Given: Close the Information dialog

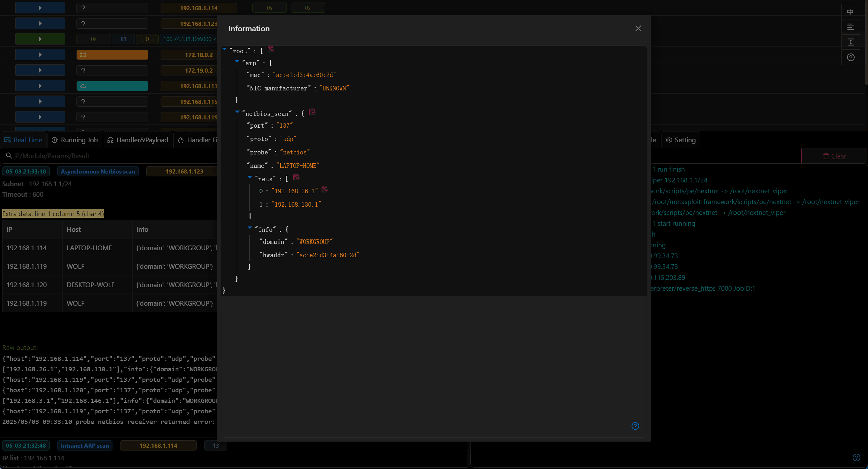Looking at the screenshot, I should pos(638,28).
